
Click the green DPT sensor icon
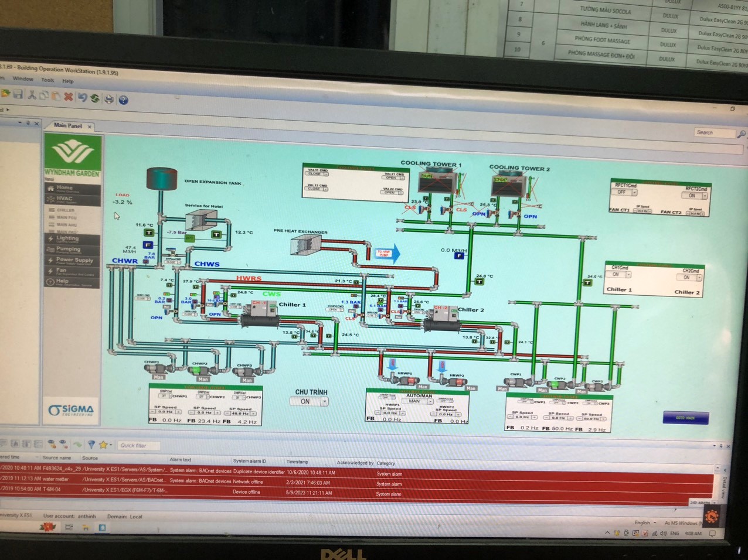(x=189, y=238)
